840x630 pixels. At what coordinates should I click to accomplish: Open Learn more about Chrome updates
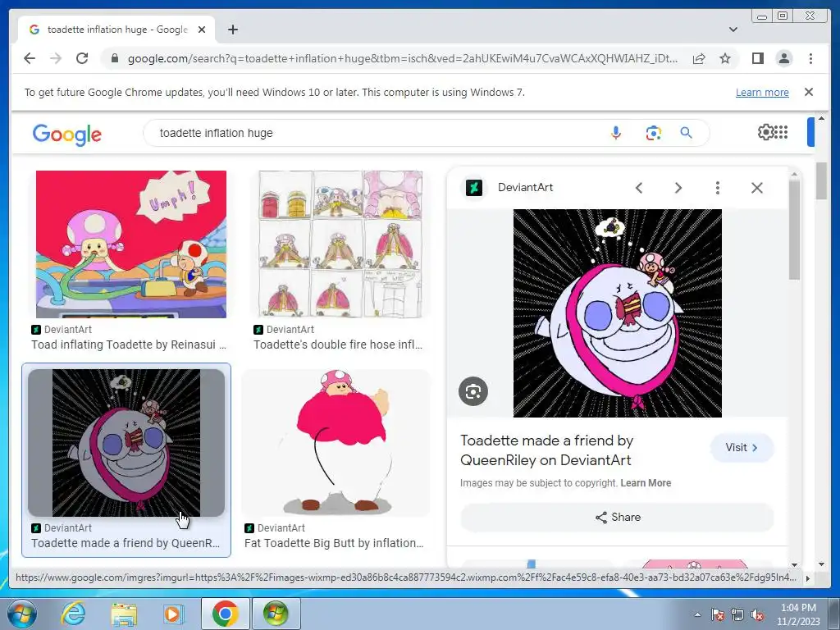[762, 92]
